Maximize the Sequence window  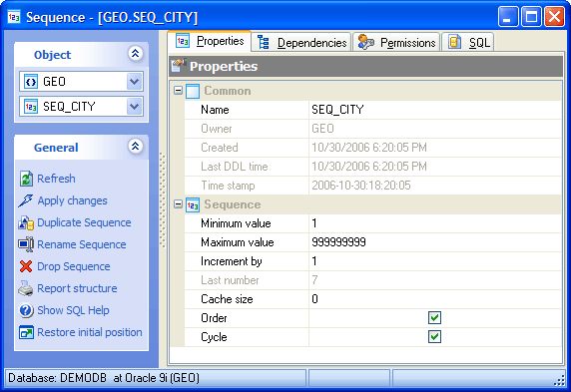[x=531, y=16]
